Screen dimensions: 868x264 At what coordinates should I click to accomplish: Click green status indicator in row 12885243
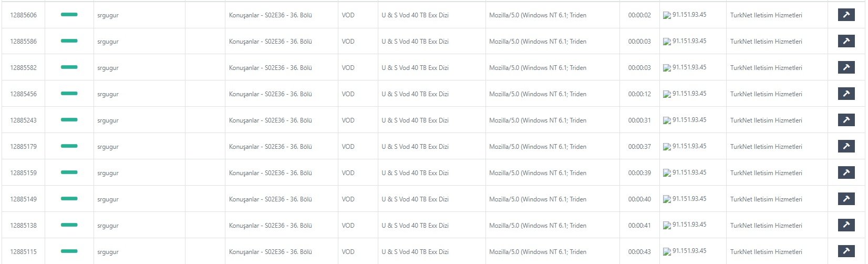click(x=69, y=120)
